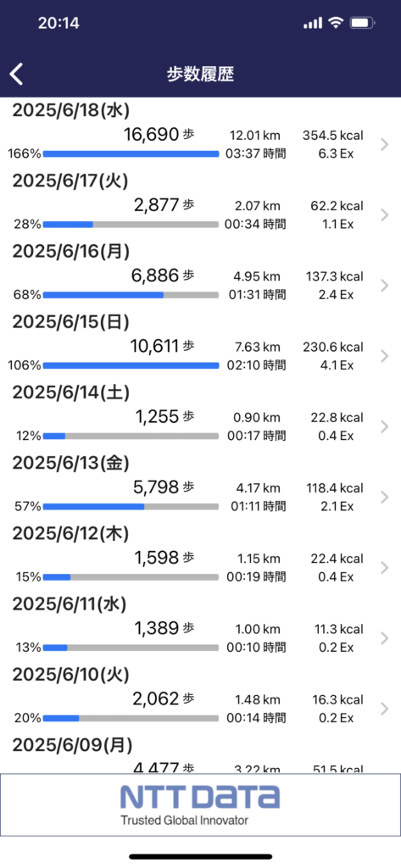Tap the 2025/6/13(金) date heading
Screen dimensions: 401x868
[70, 463]
